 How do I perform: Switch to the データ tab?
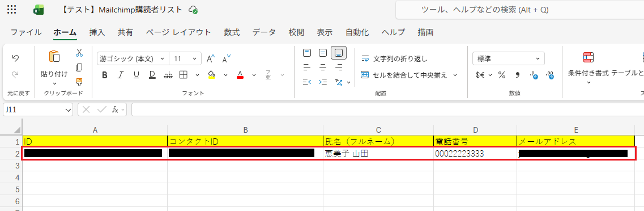point(264,32)
